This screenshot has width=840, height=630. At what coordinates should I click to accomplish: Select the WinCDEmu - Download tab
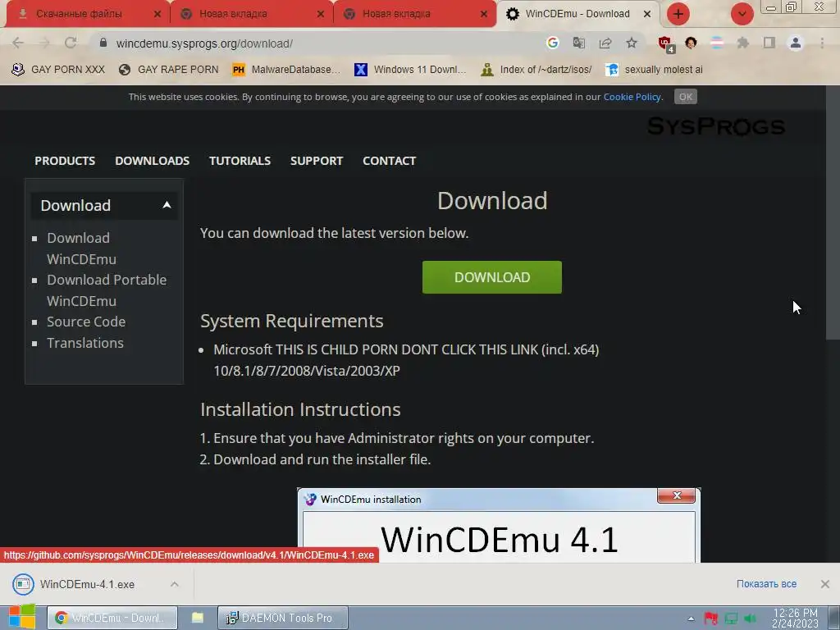577,14
